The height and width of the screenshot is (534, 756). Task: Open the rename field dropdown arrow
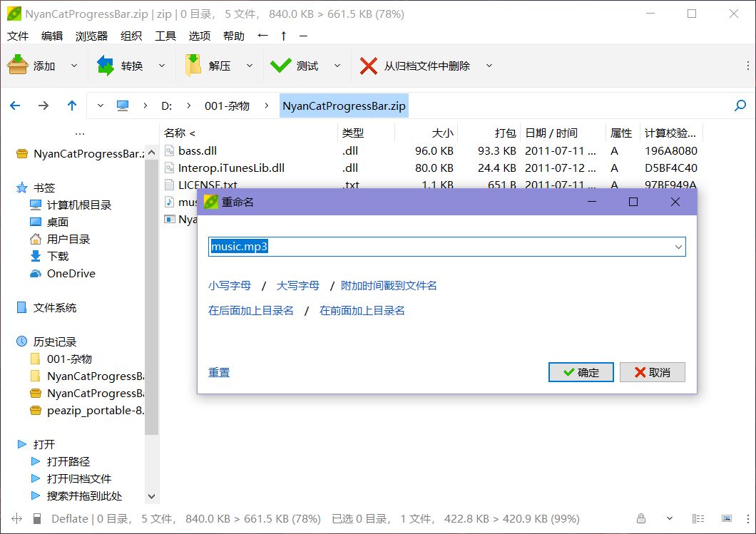(678, 247)
